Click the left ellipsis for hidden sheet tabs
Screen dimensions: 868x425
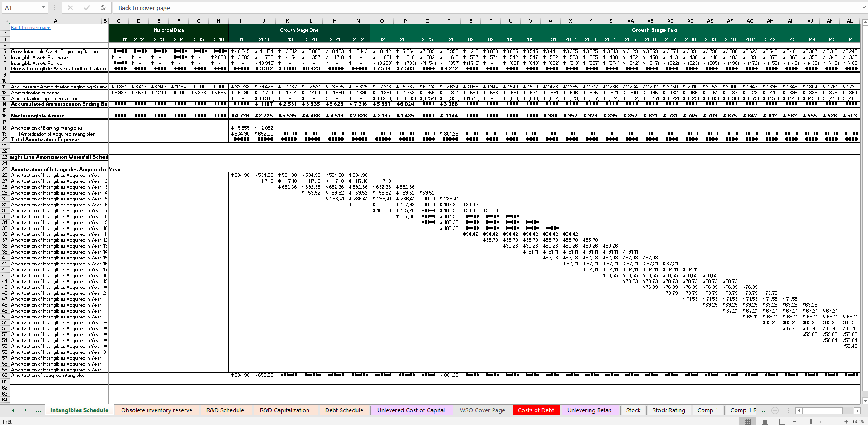point(39,410)
